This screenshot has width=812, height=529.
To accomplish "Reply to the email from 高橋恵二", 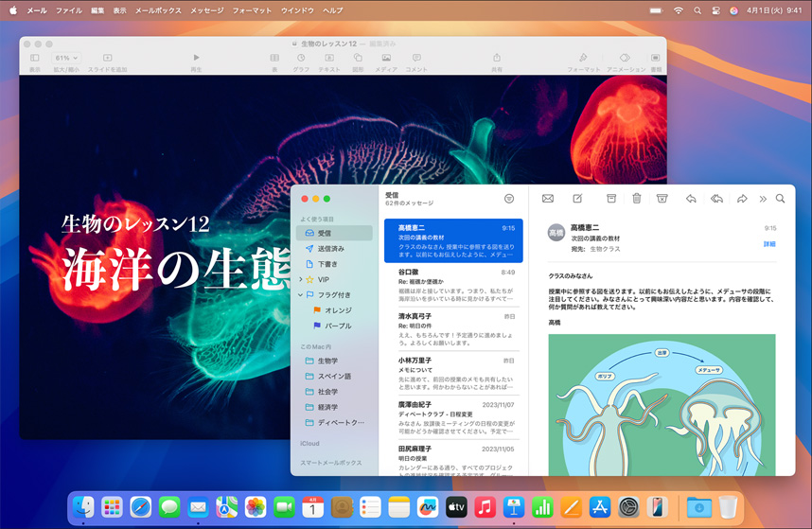I will point(691,199).
